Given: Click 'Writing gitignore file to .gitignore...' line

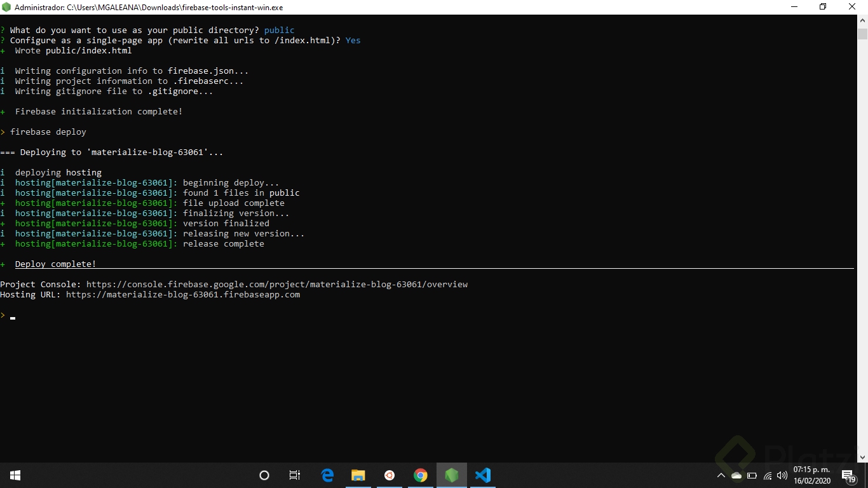Looking at the screenshot, I should [114, 91].
